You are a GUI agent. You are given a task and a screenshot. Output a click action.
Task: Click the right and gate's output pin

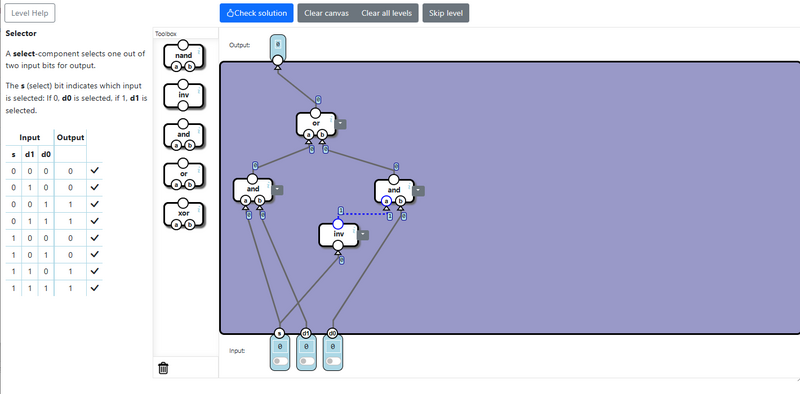tap(394, 179)
